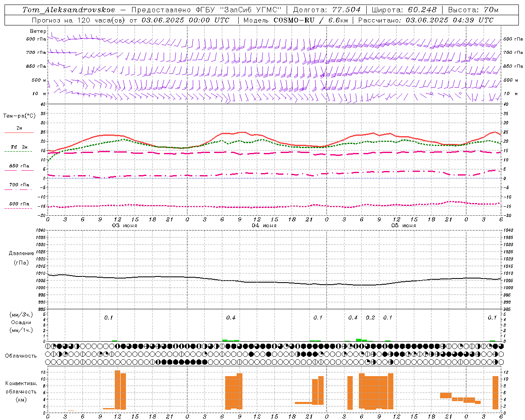Select the text 'Предоставлено ФГБУ "ЗапСиб УГМС"'
Viewport: 525px width, 420px height.
(x=206, y=10)
